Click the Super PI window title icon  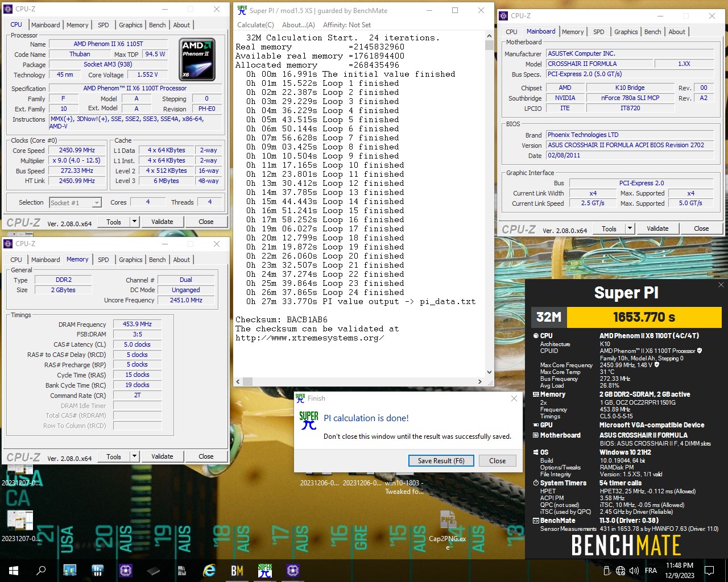point(242,10)
